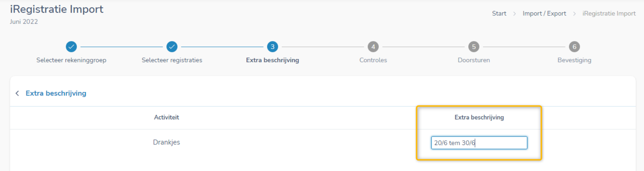Viewport: 644px width, 171px height.
Task: Open the Start breadcrumb link
Action: [499, 14]
